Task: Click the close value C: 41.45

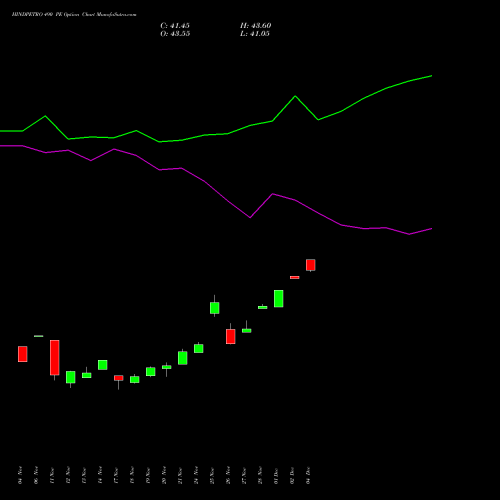Action: [x=175, y=26]
